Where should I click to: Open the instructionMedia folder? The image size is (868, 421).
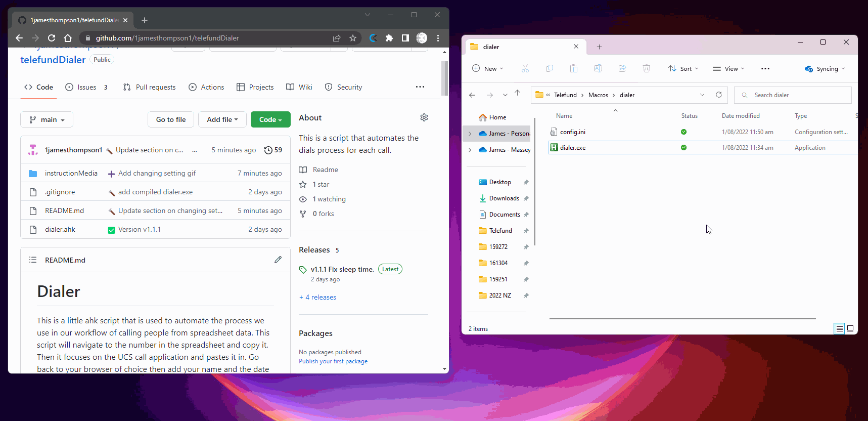[71, 173]
